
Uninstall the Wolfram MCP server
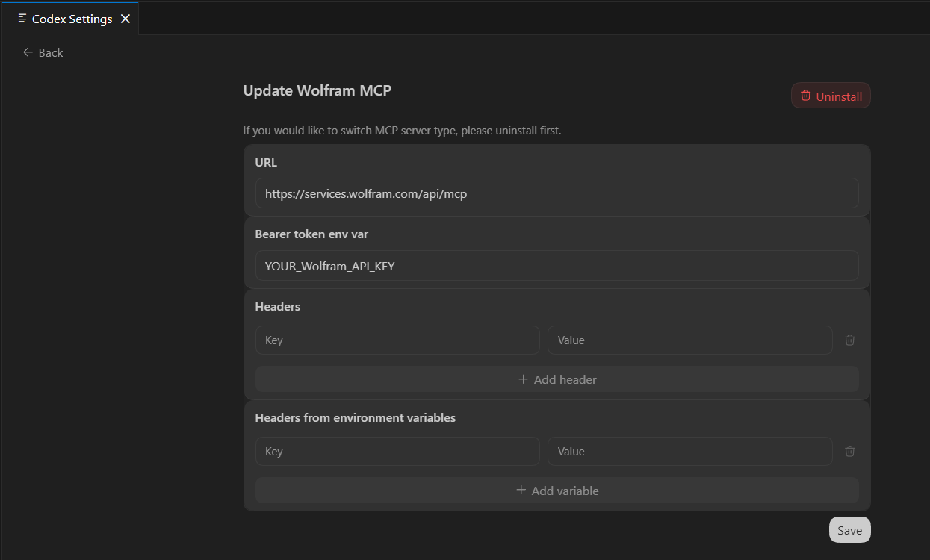[831, 95]
